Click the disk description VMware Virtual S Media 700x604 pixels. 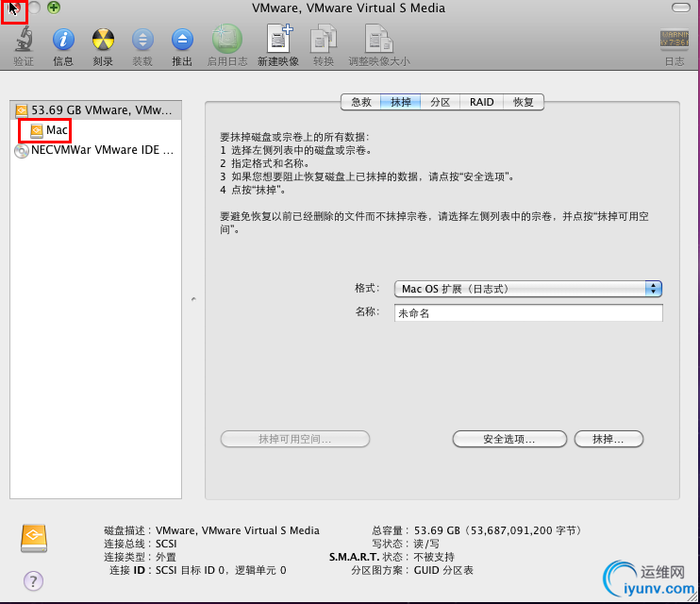(238, 530)
